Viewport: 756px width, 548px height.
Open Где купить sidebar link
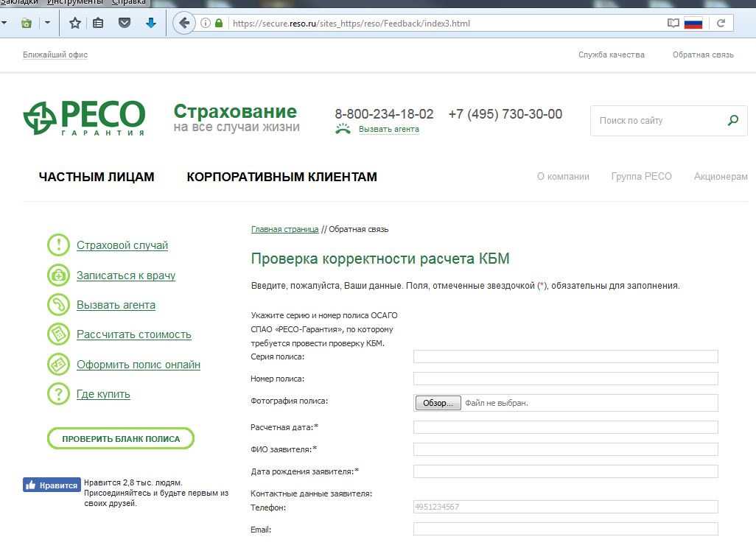tap(103, 394)
